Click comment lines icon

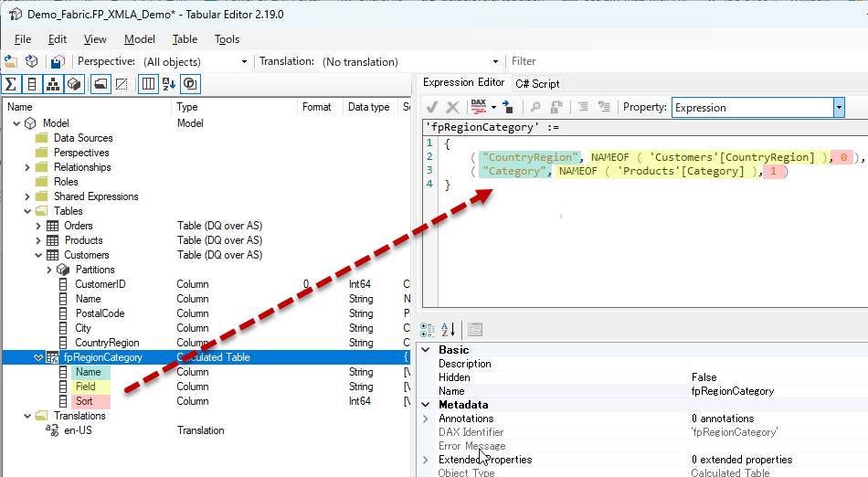tap(583, 107)
